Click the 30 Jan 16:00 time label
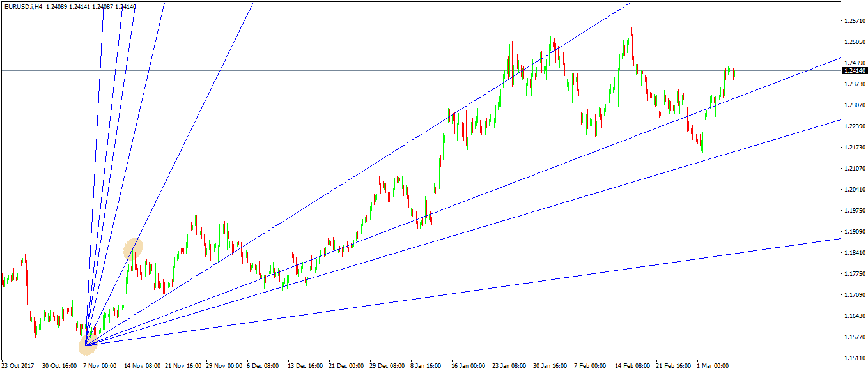 point(551,367)
